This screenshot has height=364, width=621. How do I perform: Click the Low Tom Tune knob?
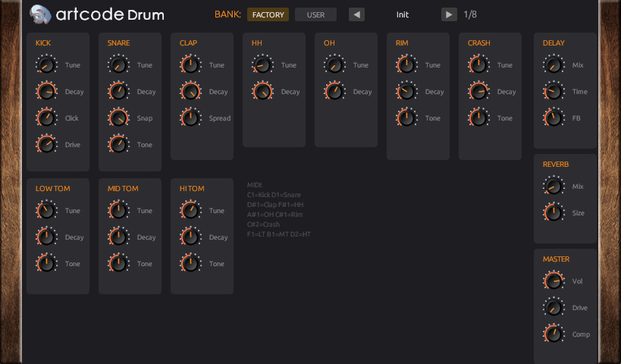tap(46, 211)
